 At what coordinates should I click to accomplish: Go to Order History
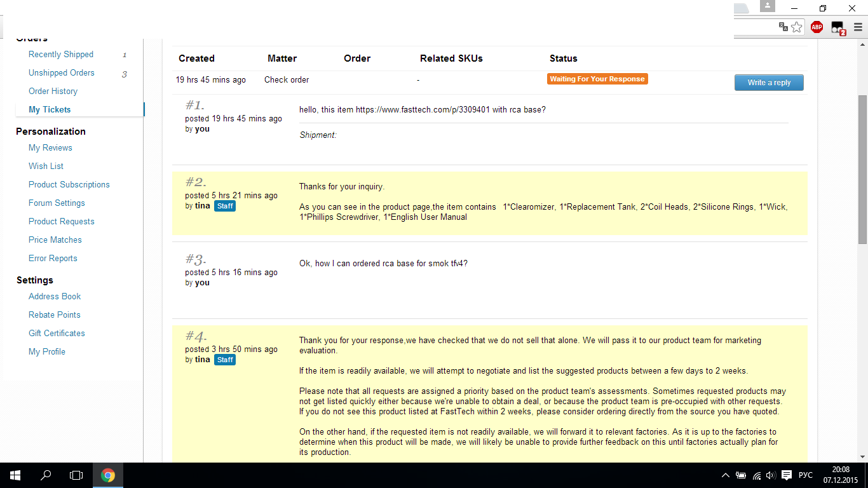(53, 91)
